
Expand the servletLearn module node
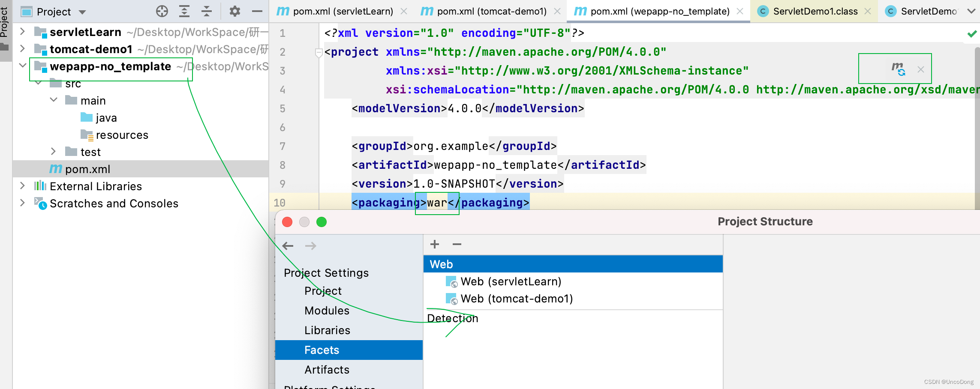(22, 31)
